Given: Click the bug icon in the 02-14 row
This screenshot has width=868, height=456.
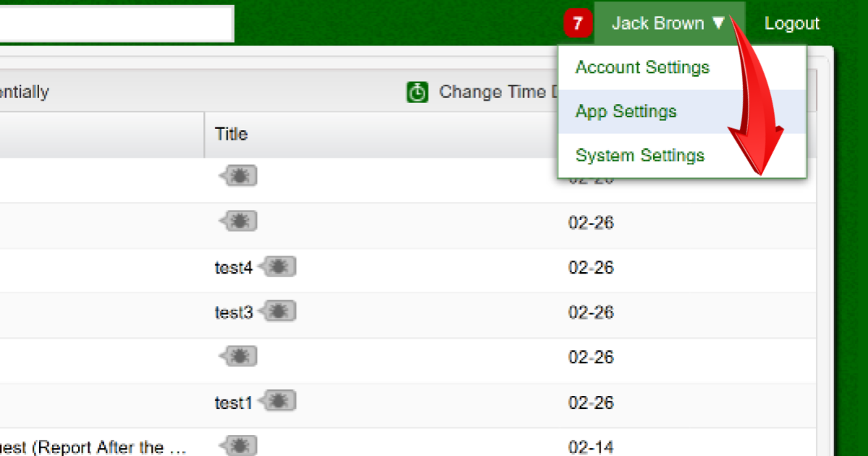Looking at the screenshot, I should tap(239, 446).
